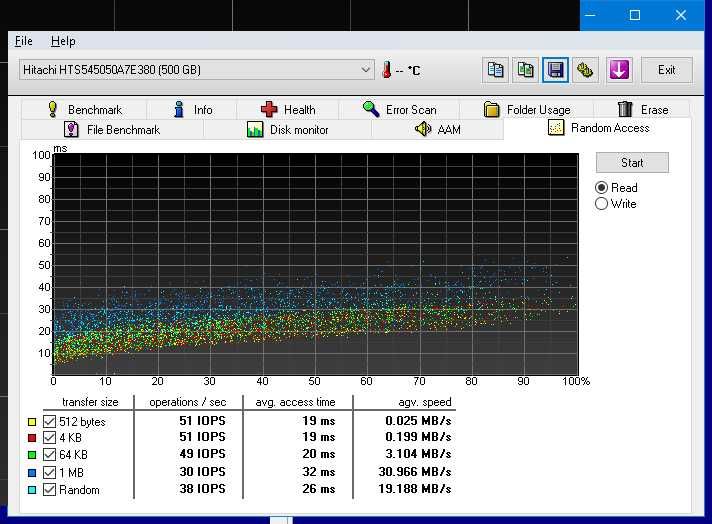712x524 pixels.
Task: Click the 19.188 MB/s speed value
Action: point(415,489)
